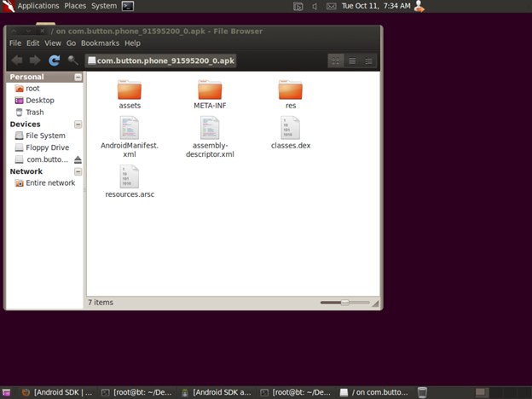
Task: Open the Bookmarks menu
Action: (x=100, y=43)
